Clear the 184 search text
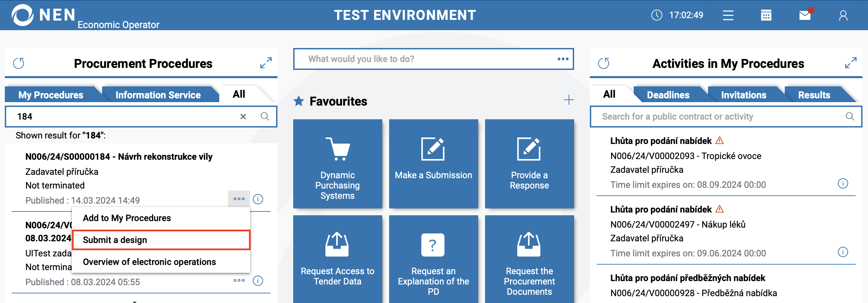868x303 pixels. pos(243,117)
